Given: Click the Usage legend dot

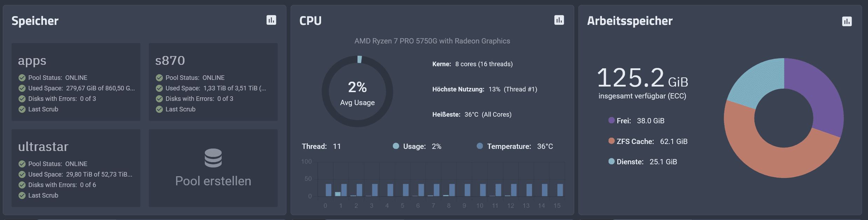Looking at the screenshot, I should tap(396, 146).
